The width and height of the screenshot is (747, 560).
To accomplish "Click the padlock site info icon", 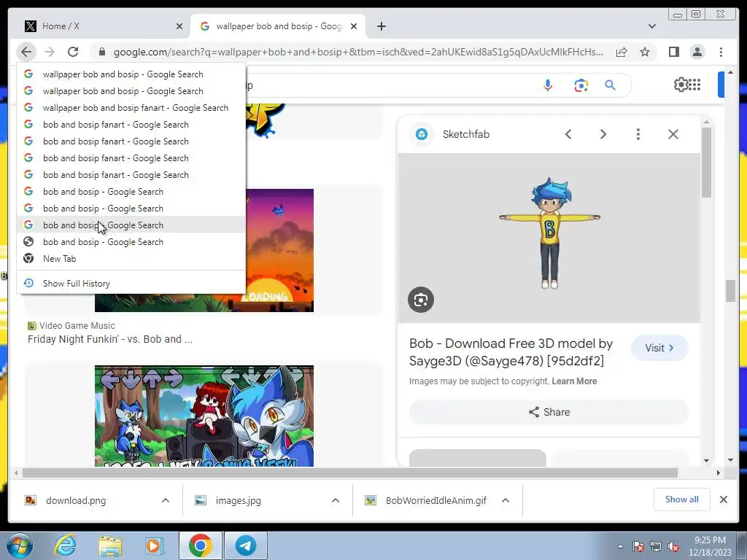I will [x=102, y=52].
